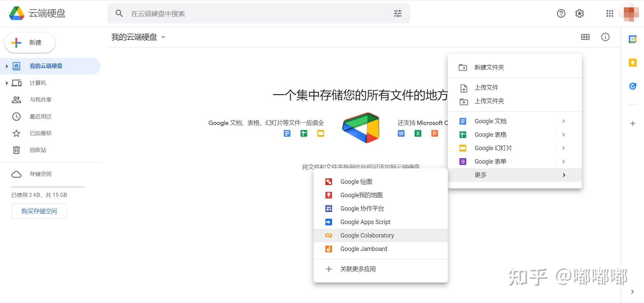Click 关联更多应用 option
Image resolution: width=644 pixels, height=303 pixels.
381,269
